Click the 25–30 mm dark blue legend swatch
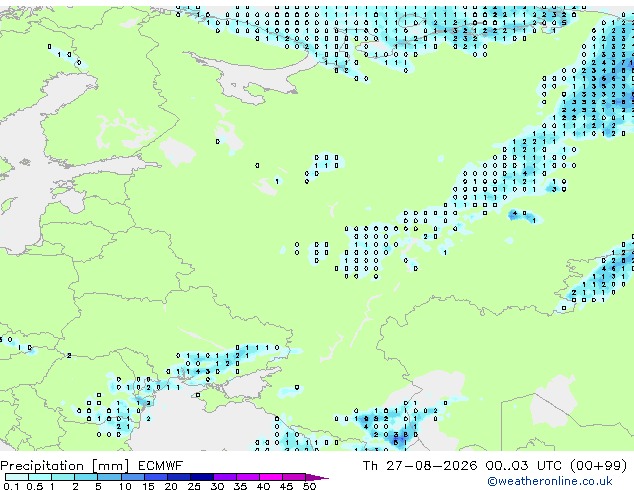 202,477
